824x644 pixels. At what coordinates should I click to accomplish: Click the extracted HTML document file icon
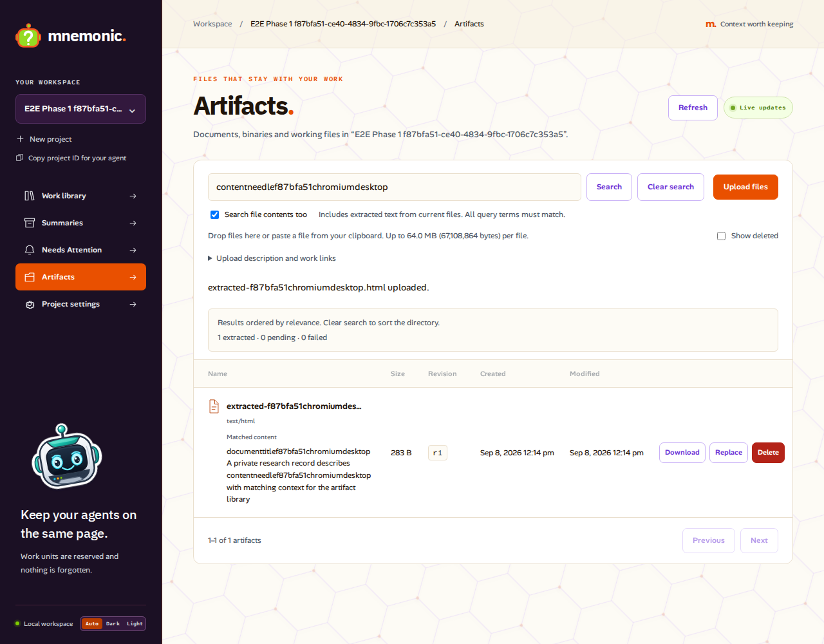[x=214, y=406]
